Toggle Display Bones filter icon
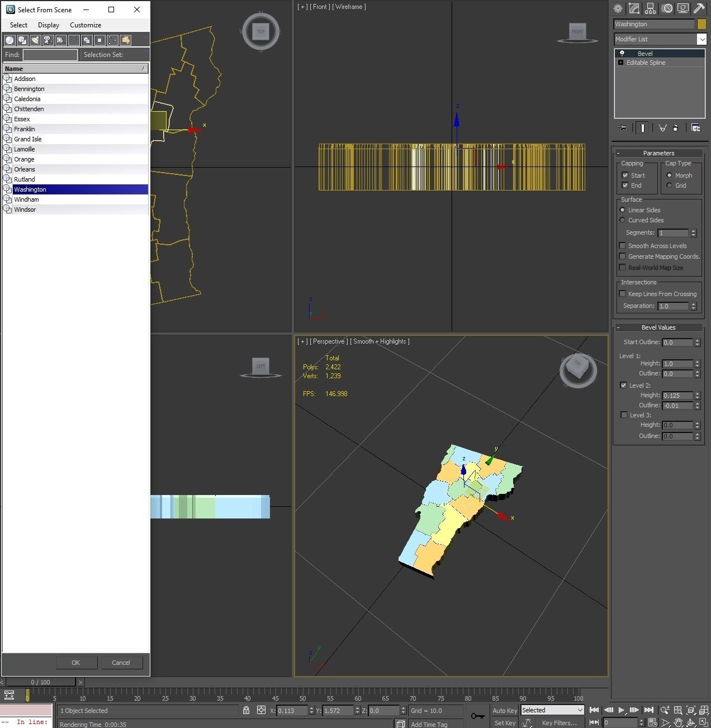 tap(112, 40)
